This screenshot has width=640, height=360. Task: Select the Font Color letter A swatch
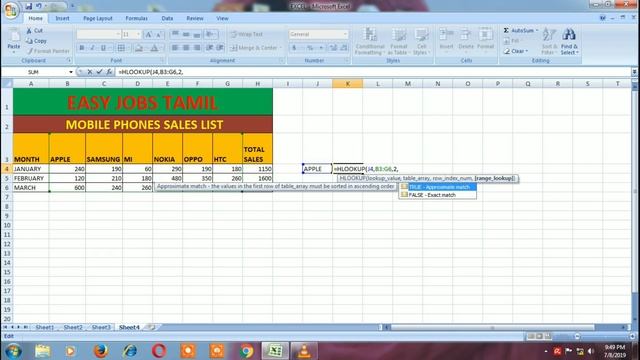[x=154, y=48]
